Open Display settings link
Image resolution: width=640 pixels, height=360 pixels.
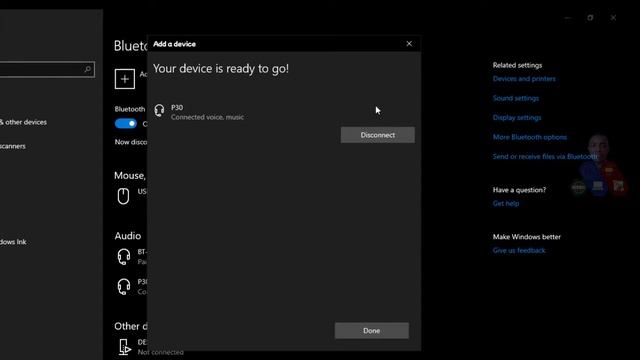click(517, 118)
